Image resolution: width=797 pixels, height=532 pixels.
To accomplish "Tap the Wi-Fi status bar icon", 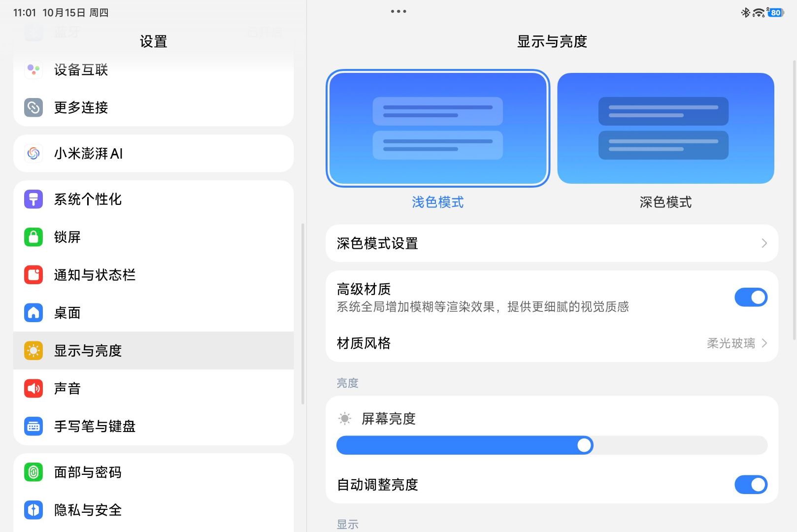I will tap(759, 12).
